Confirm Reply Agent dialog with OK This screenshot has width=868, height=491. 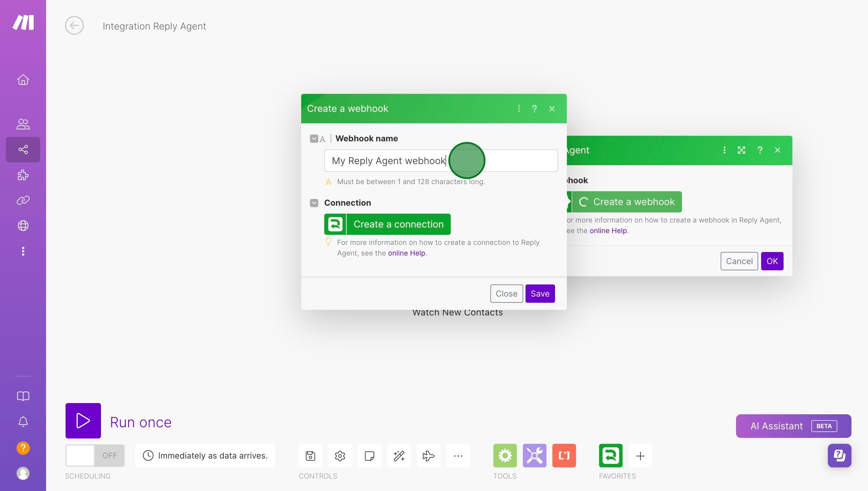772,261
